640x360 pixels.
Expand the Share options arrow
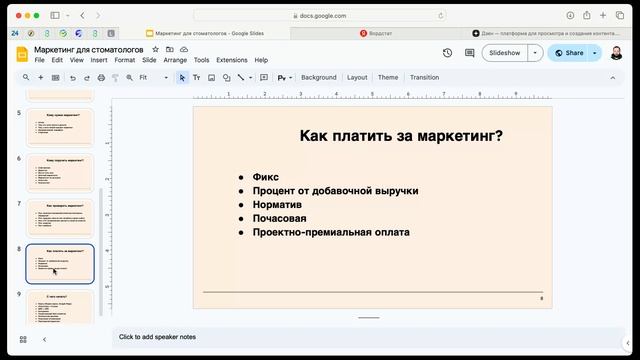click(595, 53)
